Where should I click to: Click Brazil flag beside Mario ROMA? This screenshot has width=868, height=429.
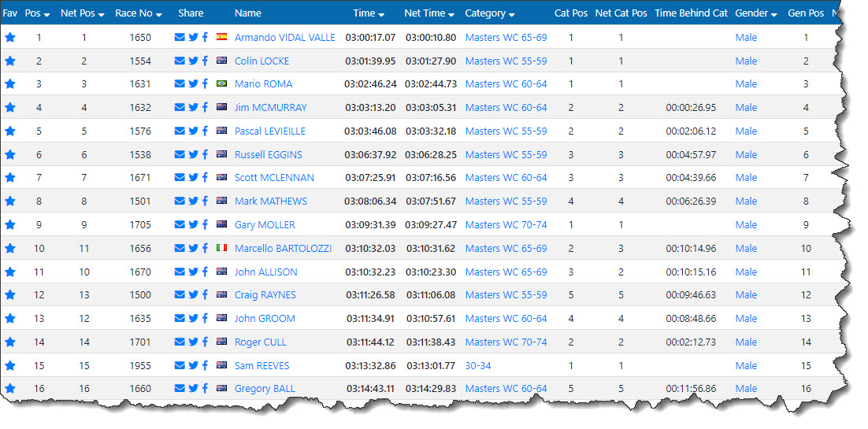[x=222, y=84]
